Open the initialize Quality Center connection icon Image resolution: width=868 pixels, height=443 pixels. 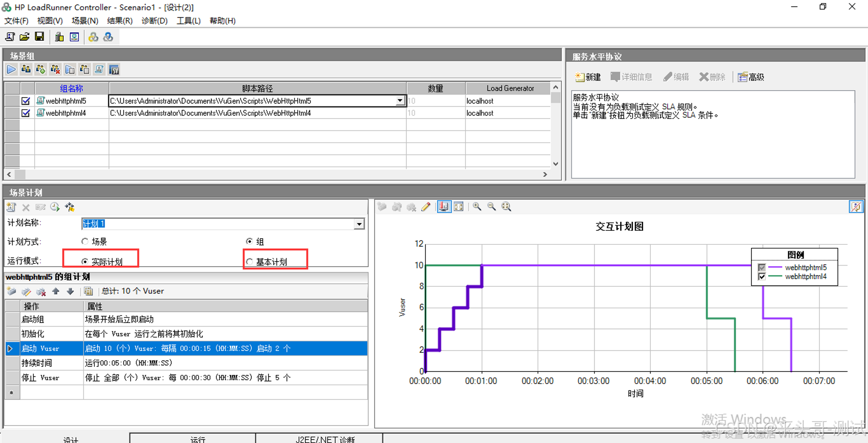[x=74, y=37]
